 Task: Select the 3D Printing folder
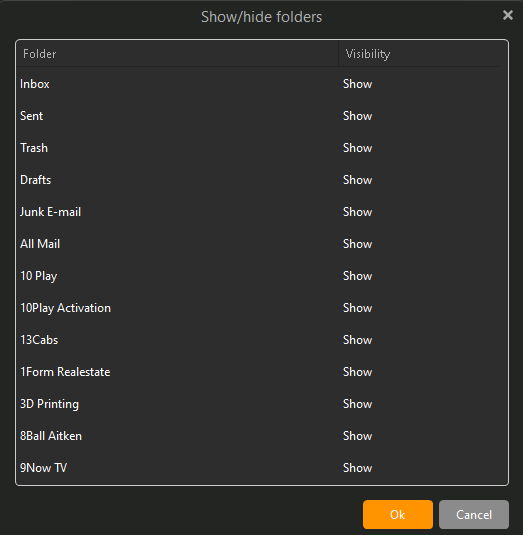(x=49, y=404)
